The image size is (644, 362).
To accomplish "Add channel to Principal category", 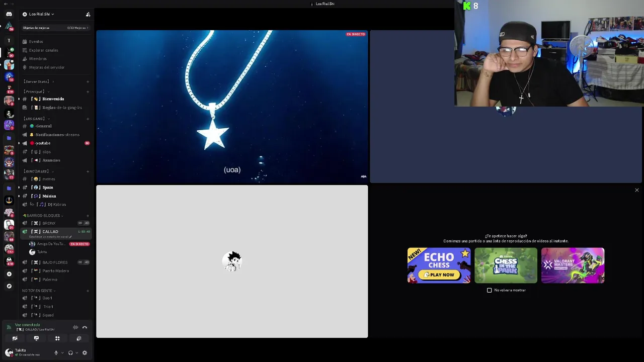I will pos(88,92).
